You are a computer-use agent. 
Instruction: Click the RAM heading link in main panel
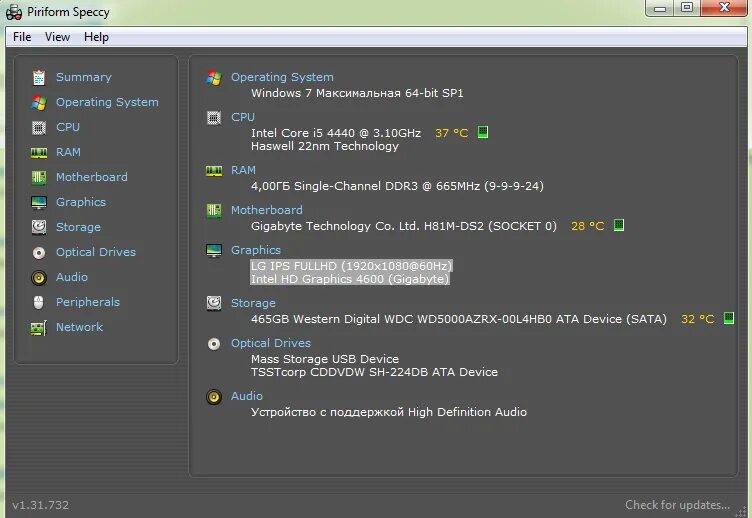244,170
